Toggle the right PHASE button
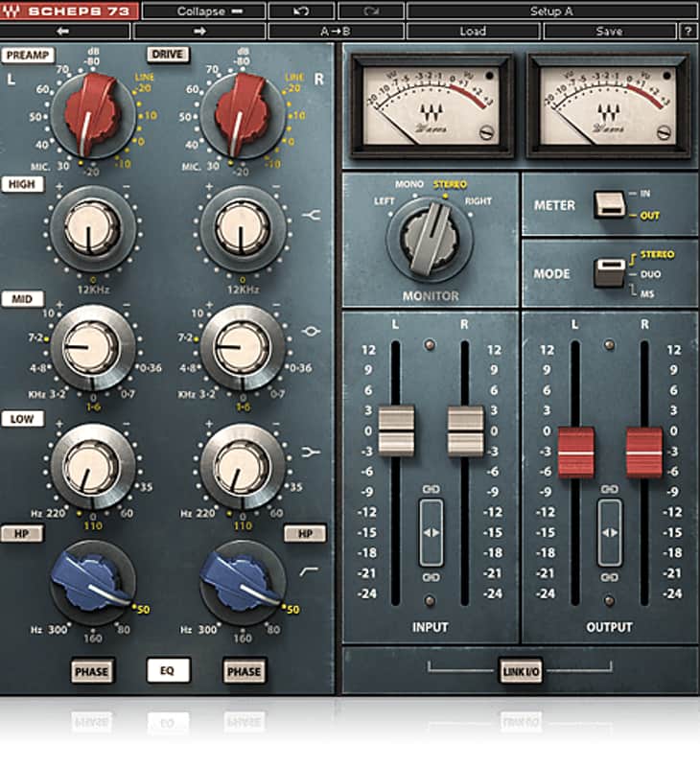 [x=245, y=671]
